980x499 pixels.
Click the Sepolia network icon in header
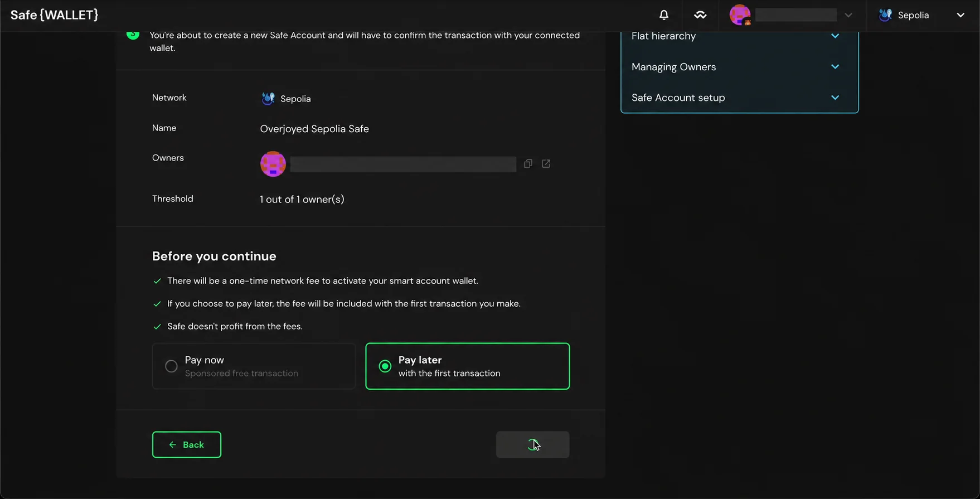[x=885, y=15]
